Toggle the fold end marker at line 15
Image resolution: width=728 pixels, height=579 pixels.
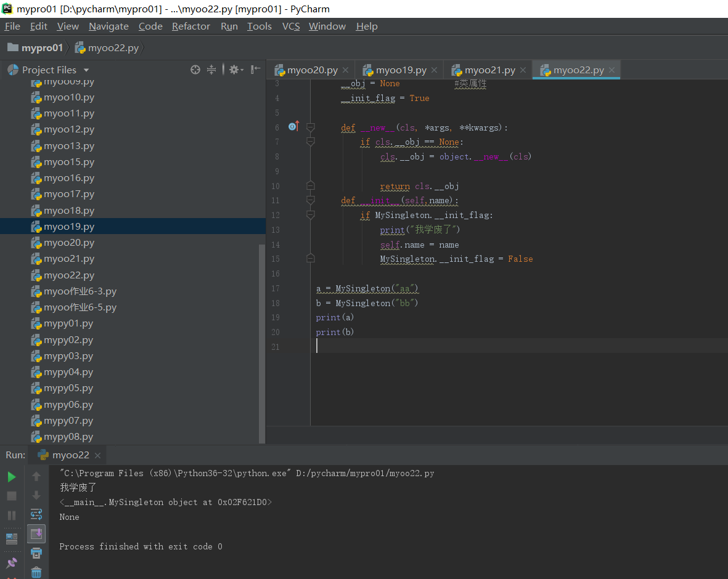pos(311,259)
